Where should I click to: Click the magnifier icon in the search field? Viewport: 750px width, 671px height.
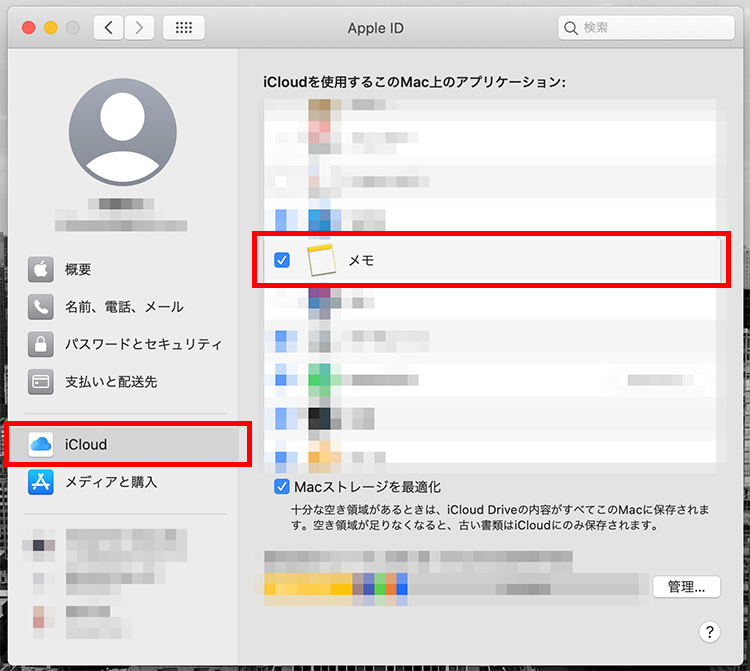pos(571,28)
